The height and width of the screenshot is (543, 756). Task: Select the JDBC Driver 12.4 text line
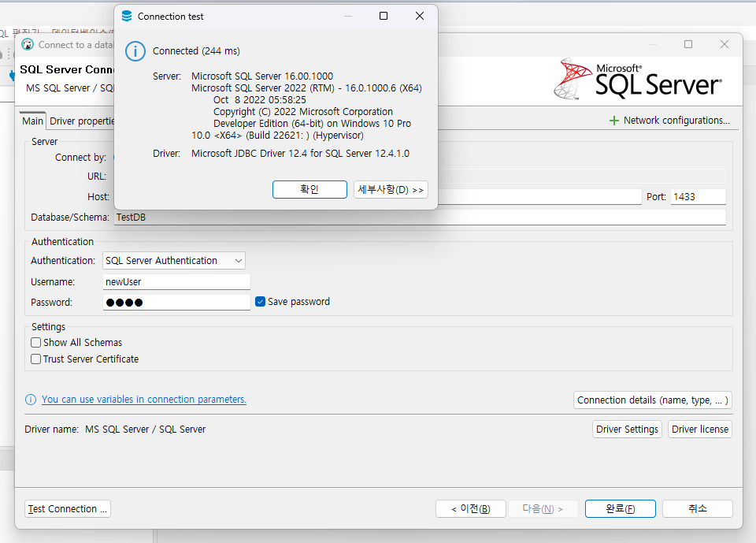[300, 154]
